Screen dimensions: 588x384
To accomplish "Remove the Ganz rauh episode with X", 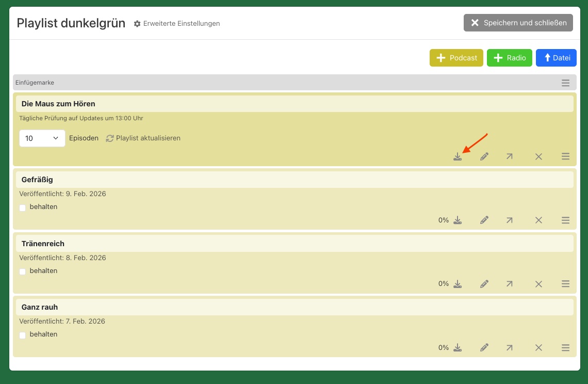I will (538, 348).
